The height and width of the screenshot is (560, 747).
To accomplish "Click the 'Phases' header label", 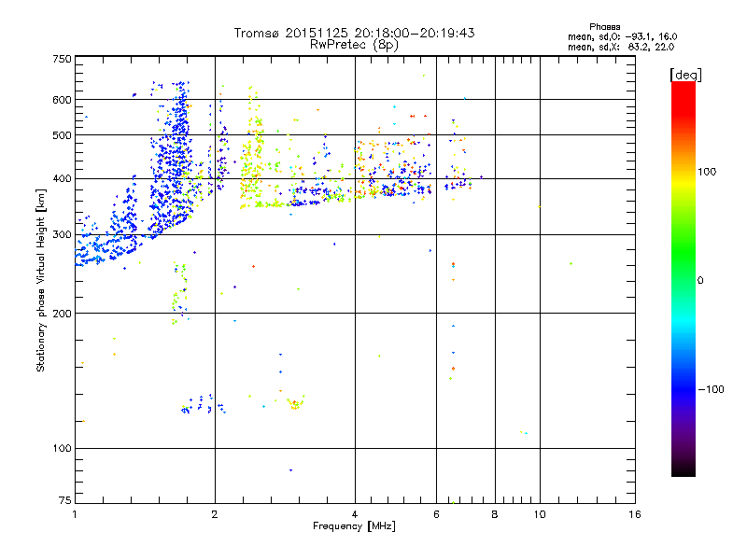I will pos(604,27).
